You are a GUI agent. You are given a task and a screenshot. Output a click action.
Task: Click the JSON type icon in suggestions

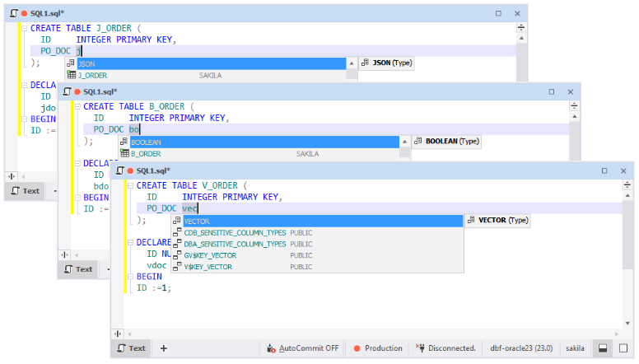[72, 63]
